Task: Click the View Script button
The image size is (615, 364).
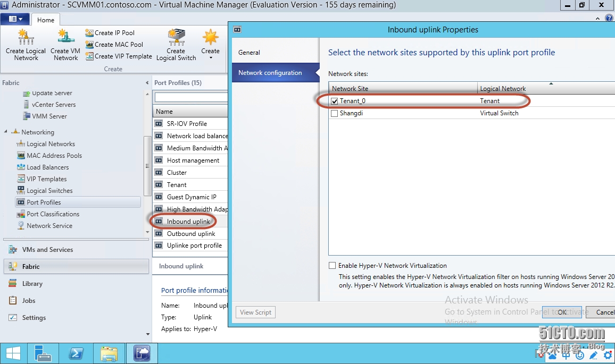Action: [x=256, y=312]
